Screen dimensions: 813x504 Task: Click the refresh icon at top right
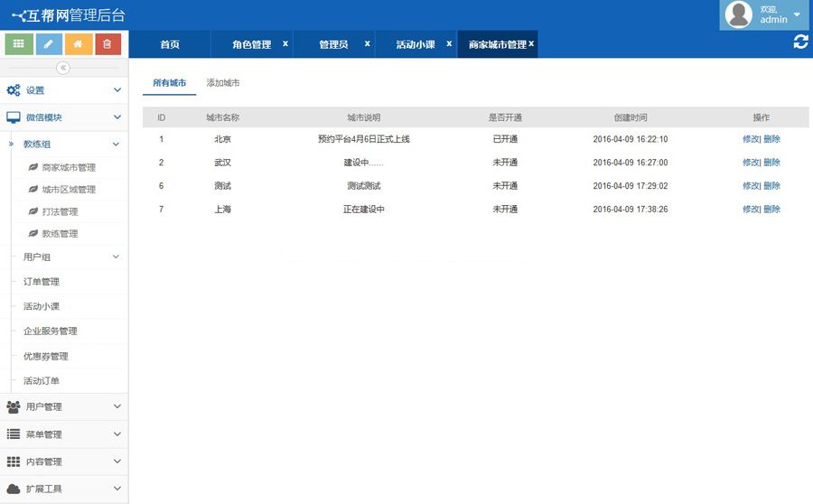click(800, 42)
